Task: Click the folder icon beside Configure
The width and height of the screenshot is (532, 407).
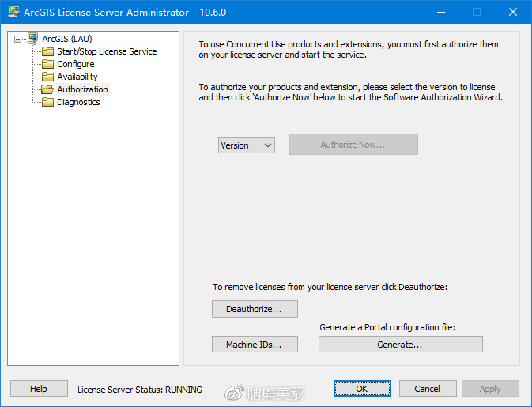Action: (47, 64)
